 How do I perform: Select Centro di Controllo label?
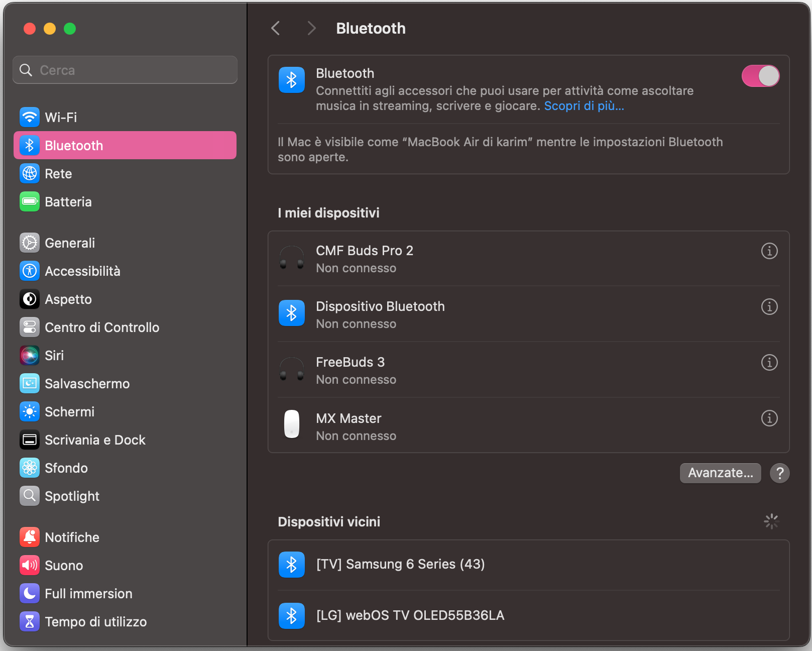tap(102, 328)
